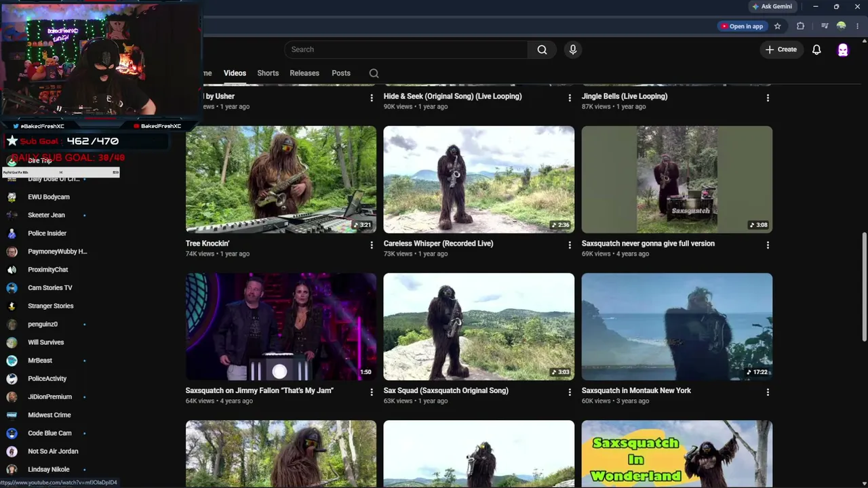Image resolution: width=868 pixels, height=488 pixels.
Task: Go to PaymoneyWubby subscription
Action: pyautogui.click(x=58, y=251)
